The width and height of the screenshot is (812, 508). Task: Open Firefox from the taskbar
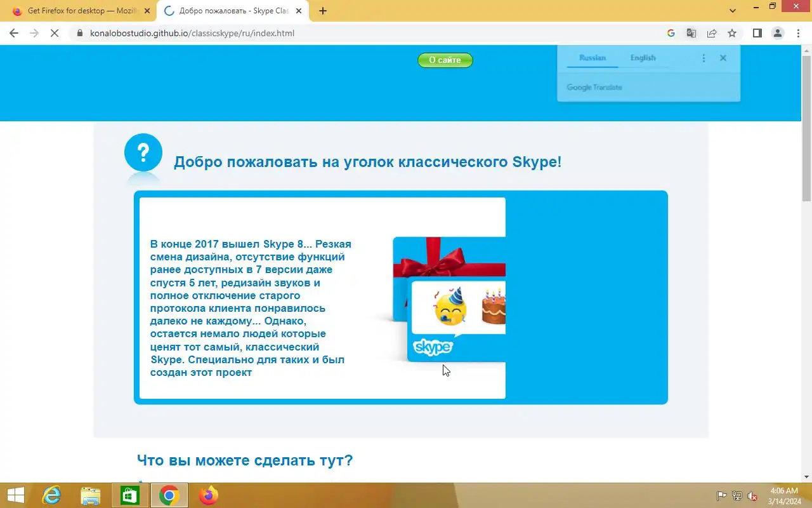(208, 495)
